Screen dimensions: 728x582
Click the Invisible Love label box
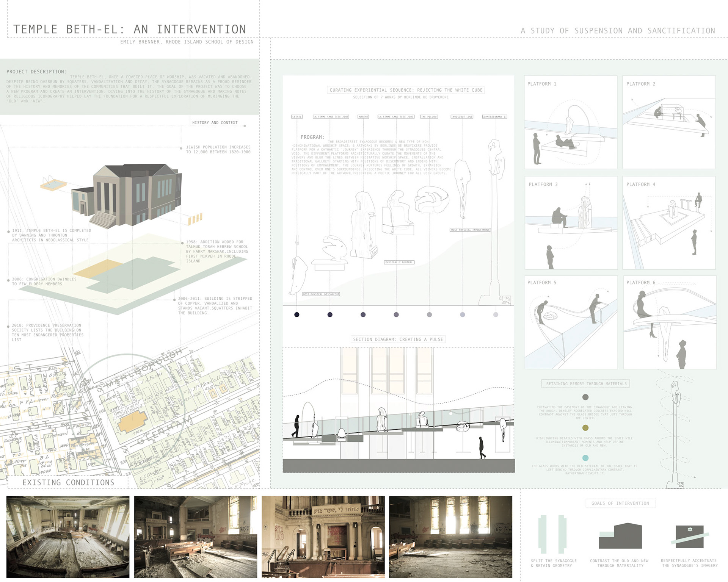[x=462, y=117]
